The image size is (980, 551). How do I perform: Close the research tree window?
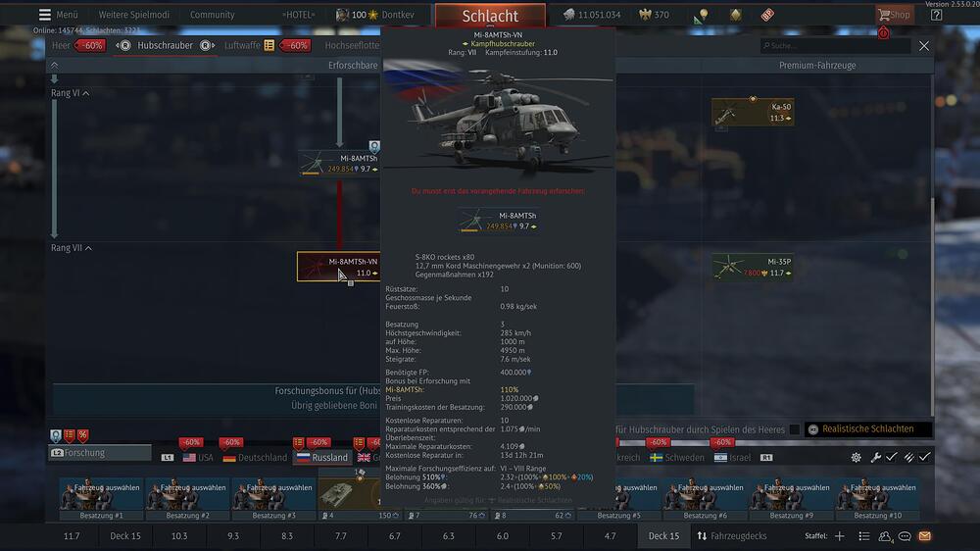point(924,46)
